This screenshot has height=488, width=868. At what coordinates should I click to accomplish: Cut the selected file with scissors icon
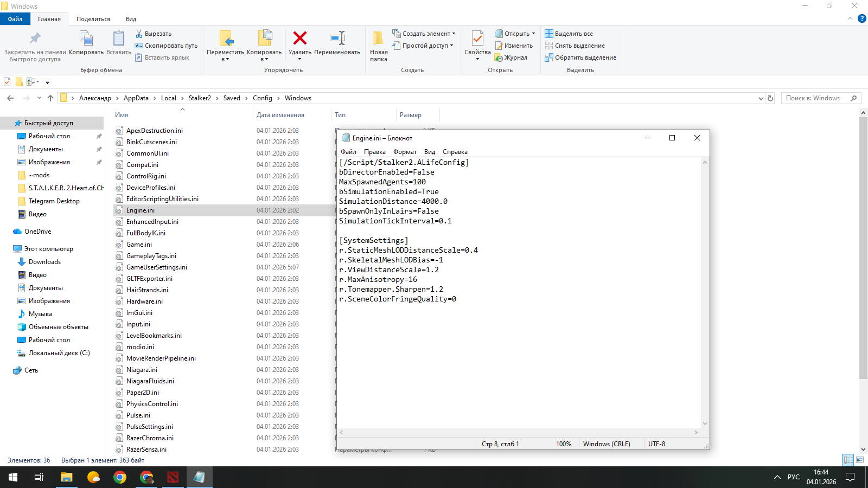(x=154, y=34)
